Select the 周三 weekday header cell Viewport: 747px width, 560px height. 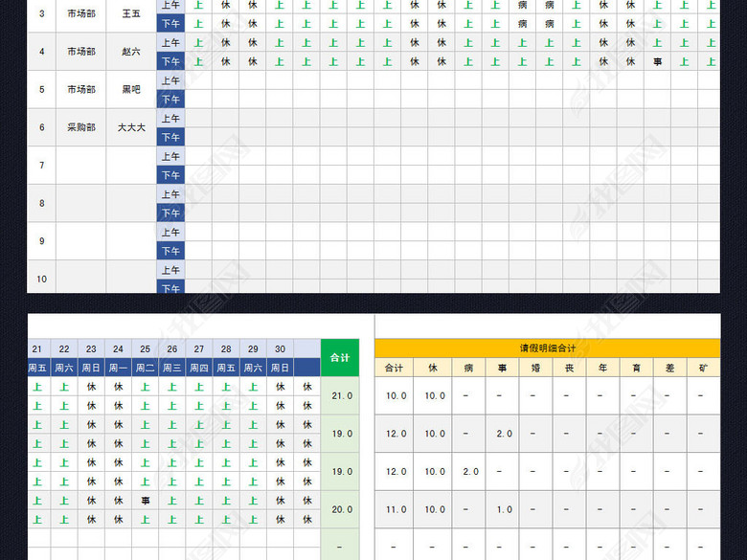coord(172,368)
